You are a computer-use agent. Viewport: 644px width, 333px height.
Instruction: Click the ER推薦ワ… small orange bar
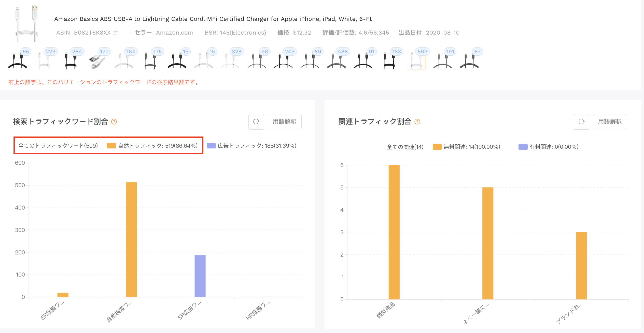pos(63,295)
